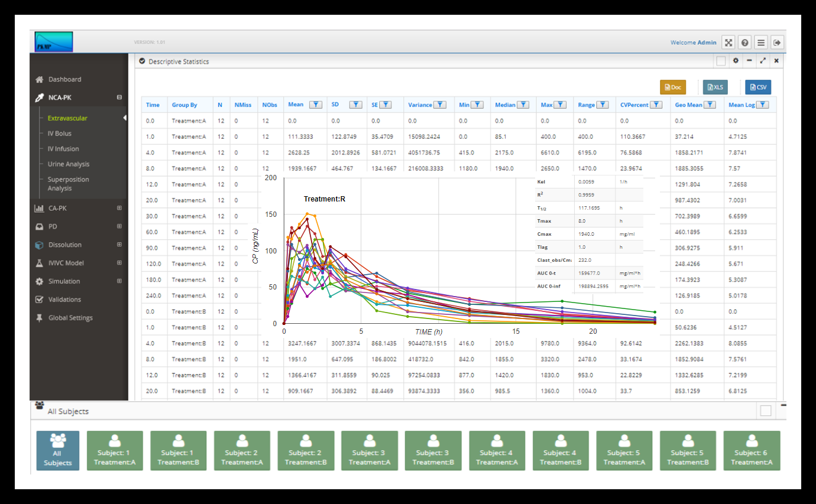Open the IV Bolus menu item
The height and width of the screenshot is (504, 816).
[59, 134]
